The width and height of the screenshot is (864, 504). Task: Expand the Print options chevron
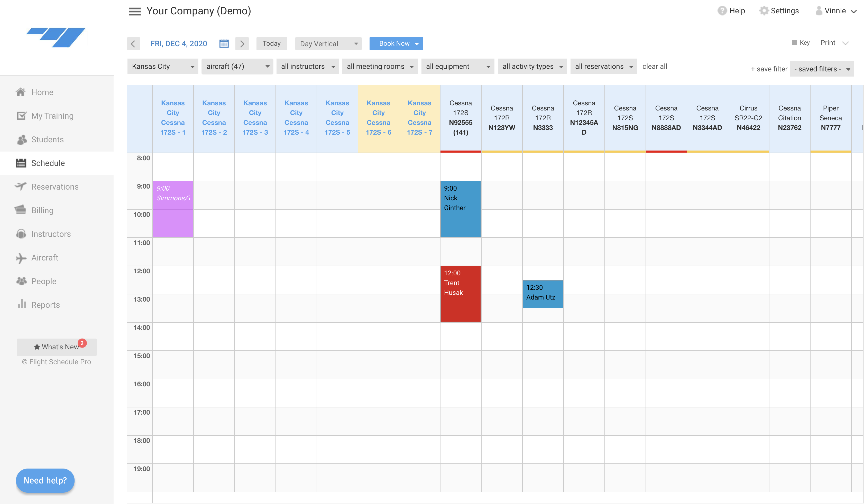pos(845,43)
